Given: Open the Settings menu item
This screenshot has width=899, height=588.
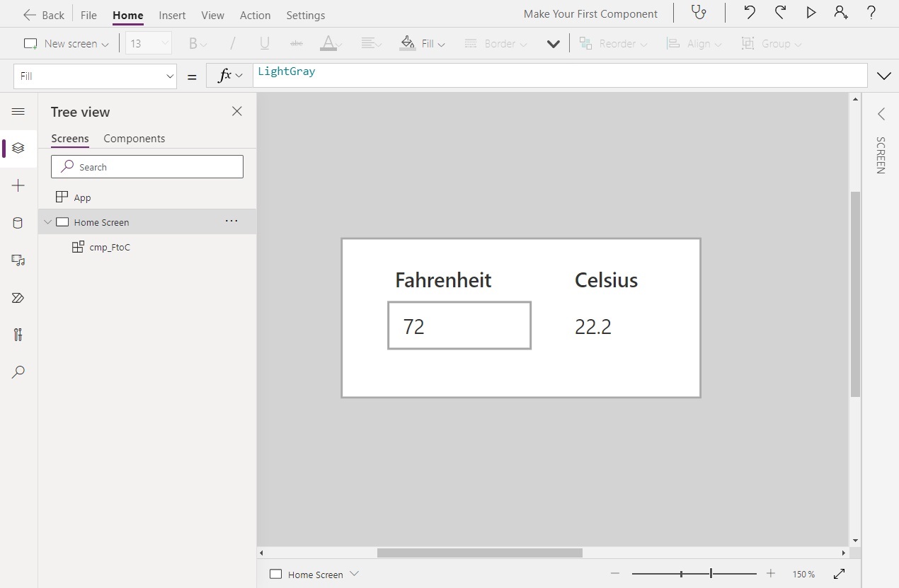Looking at the screenshot, I should pos(305,15).
